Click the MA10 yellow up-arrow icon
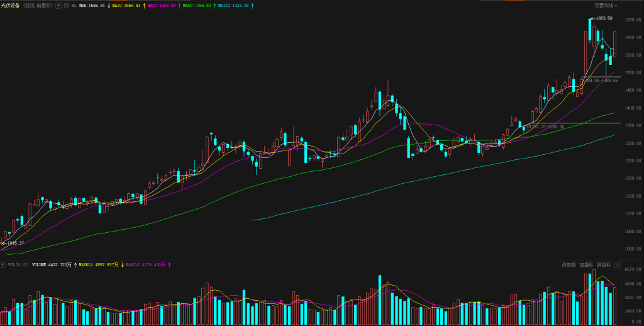 143,5
